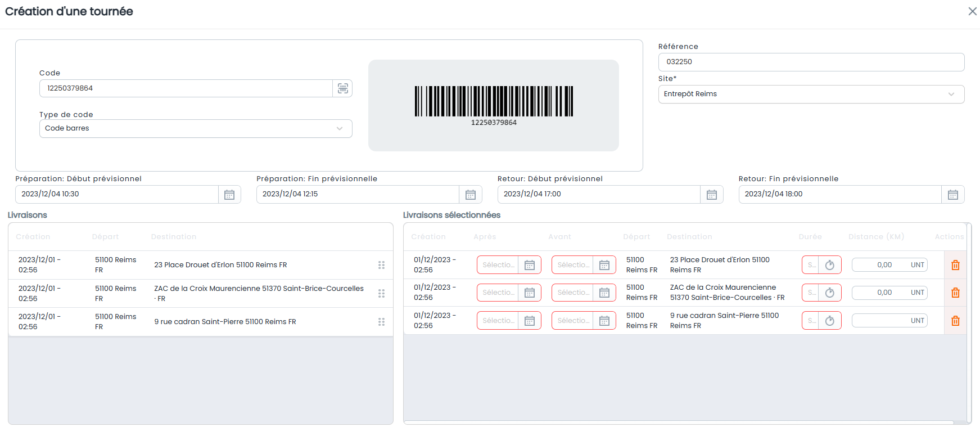The height and width of the screenshot is (431, 980).
Task: Click duration field for 9 rue cadran row
Action: coord(811,321)
